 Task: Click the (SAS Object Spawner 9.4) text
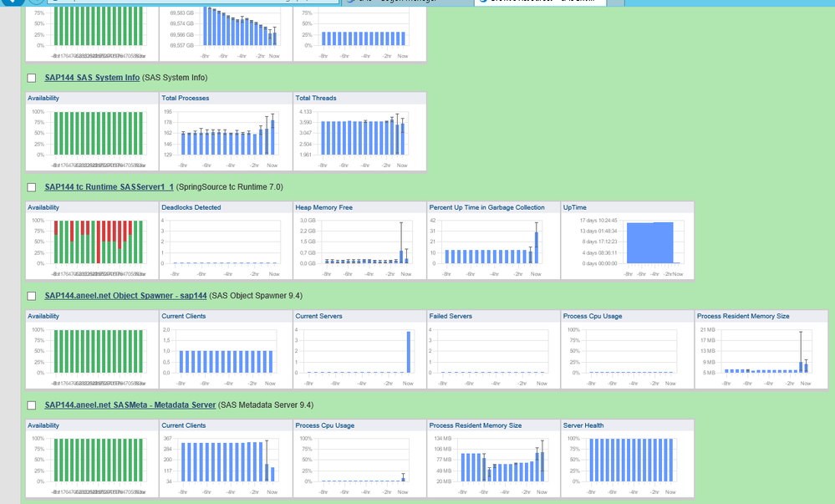tap(256, 296)
